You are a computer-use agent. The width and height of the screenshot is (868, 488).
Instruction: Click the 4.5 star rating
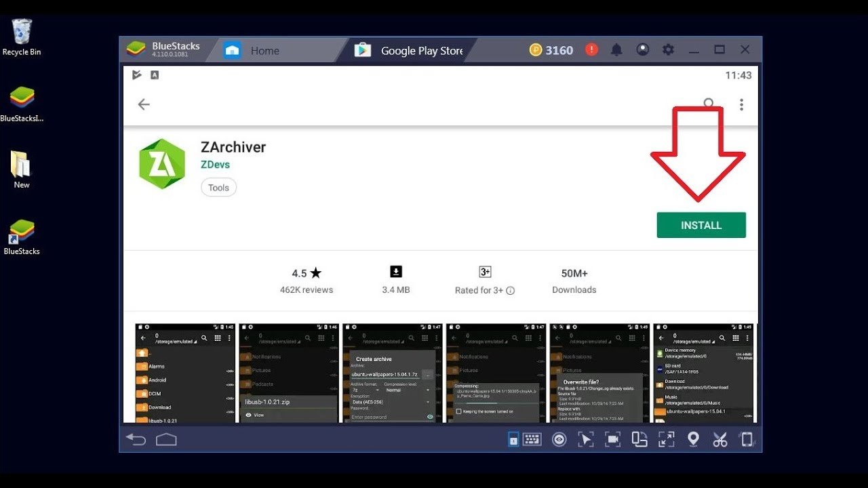point(307,273)
